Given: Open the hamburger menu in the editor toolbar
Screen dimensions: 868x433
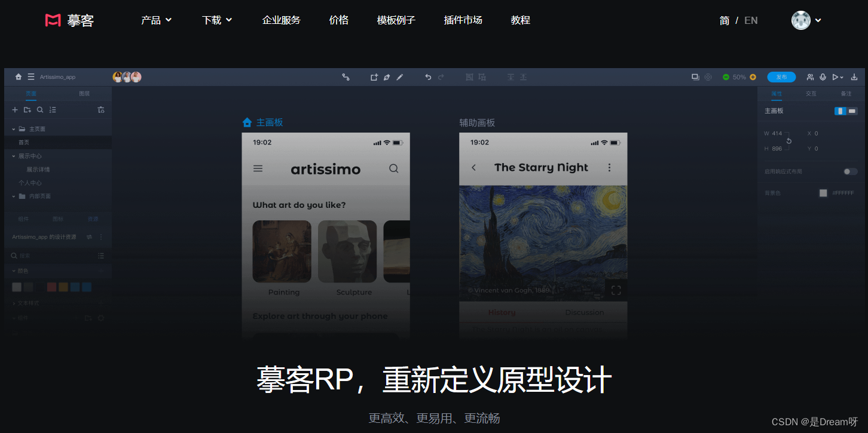Looking at the screenshot, I should pyautogui.click(x=31, y=77).
